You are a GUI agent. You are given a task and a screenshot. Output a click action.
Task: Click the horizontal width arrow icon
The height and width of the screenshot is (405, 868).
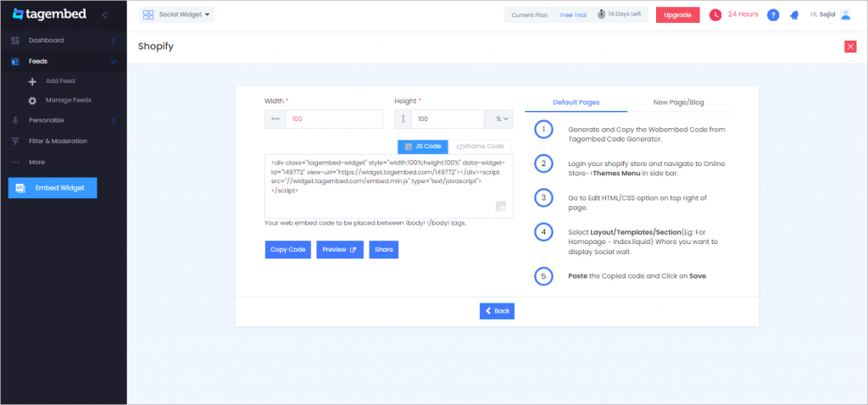click(x=275, y=119)
